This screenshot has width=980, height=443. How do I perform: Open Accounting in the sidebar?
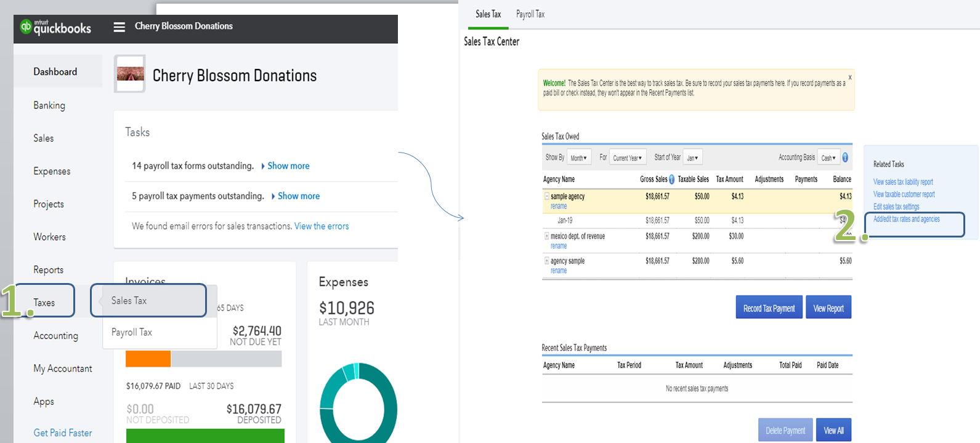pos(56,336)
